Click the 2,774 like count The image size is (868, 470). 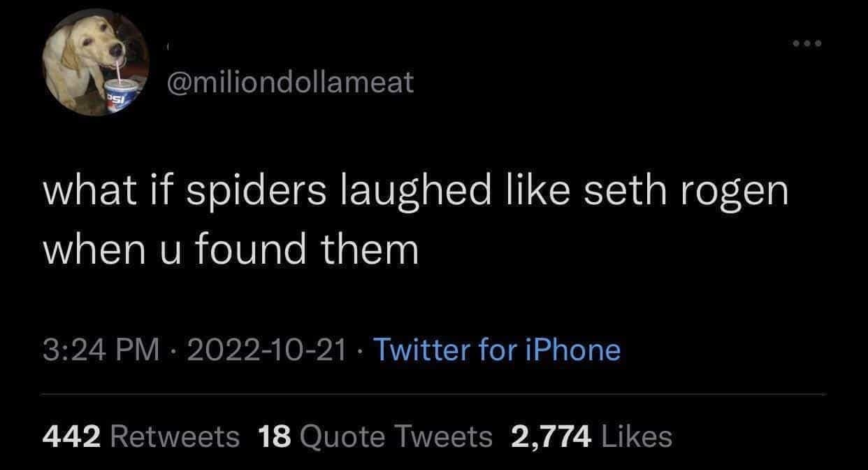point(552,436)
